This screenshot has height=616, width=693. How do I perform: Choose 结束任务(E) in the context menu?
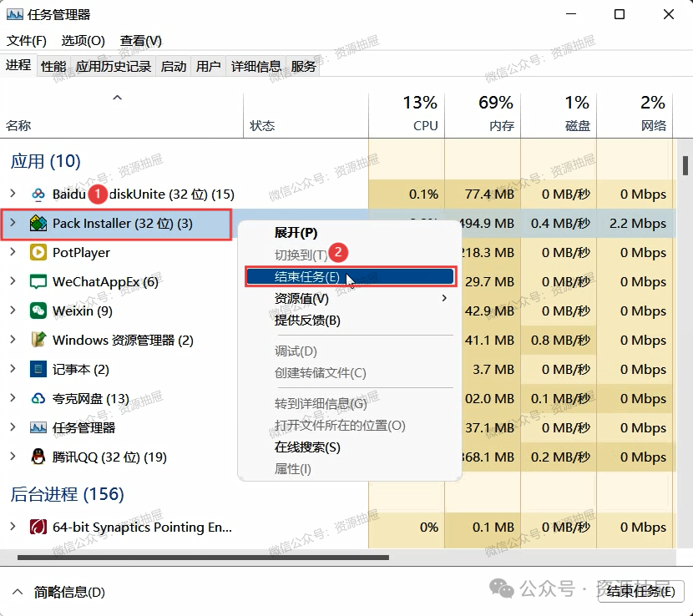351,276
